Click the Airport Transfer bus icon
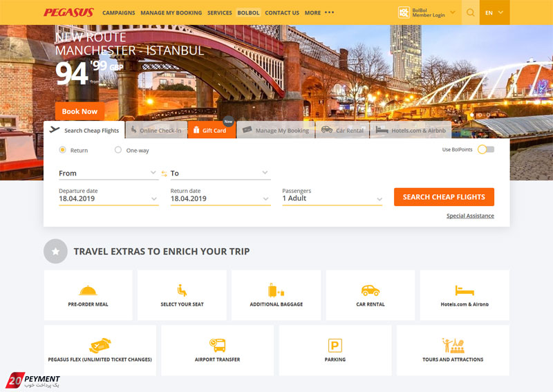 tap(217, 345)
